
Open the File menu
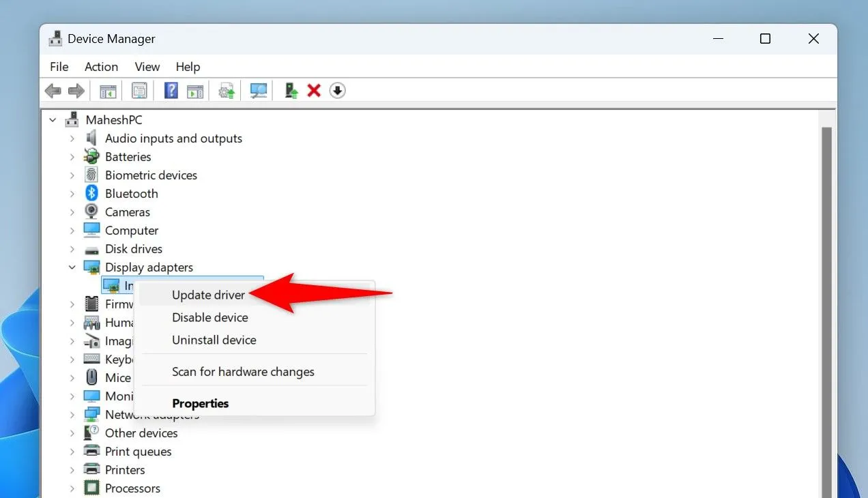[x=59, y=67]
